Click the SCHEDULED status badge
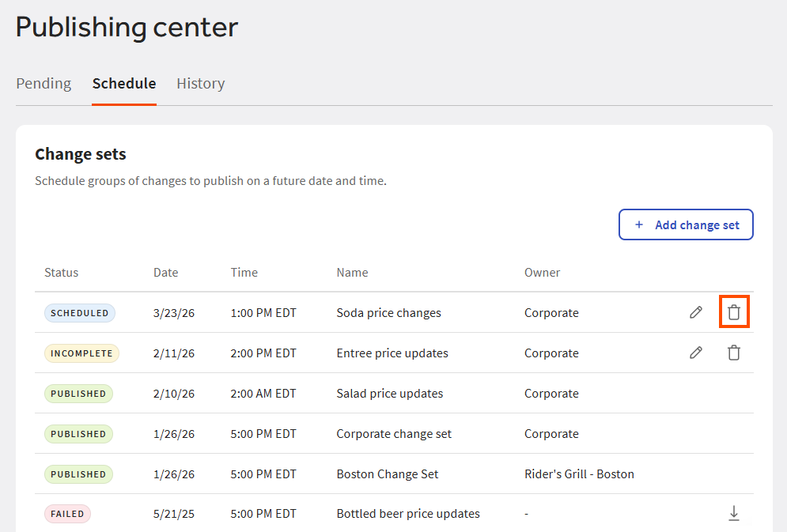787x532 pixels. [79, 312]
